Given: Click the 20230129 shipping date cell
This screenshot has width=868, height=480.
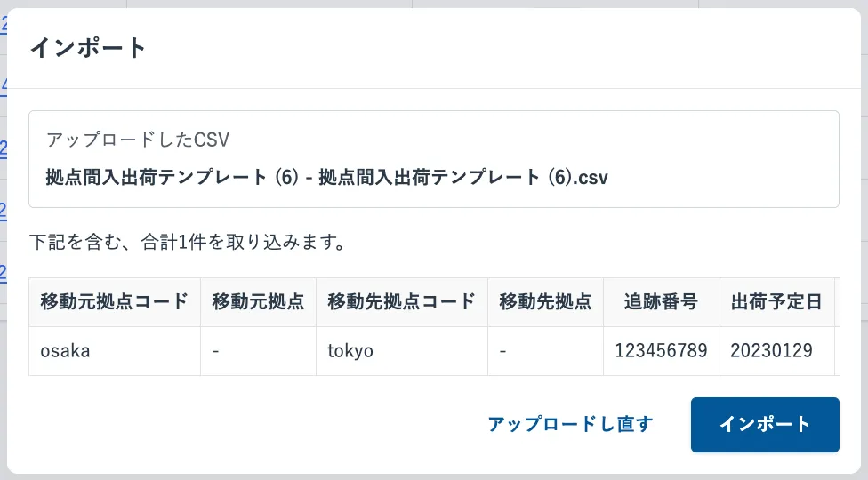Looking at the screenshot, I should 771,350.
